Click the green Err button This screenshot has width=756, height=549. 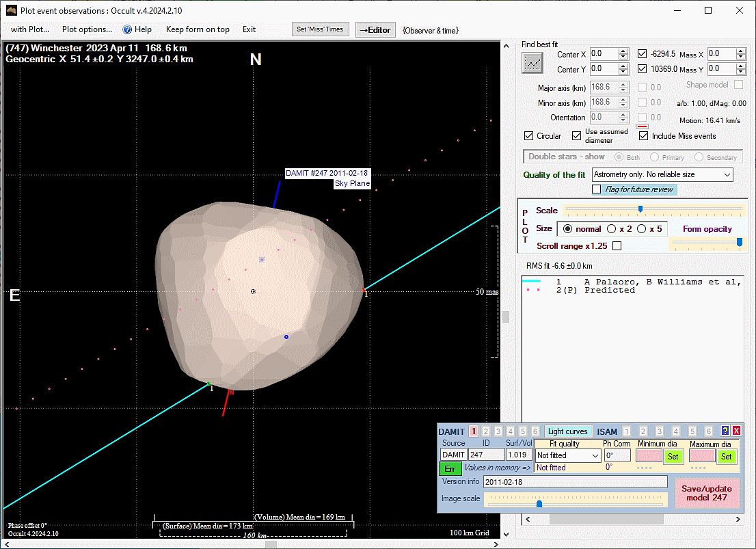[x=450, y=469]
